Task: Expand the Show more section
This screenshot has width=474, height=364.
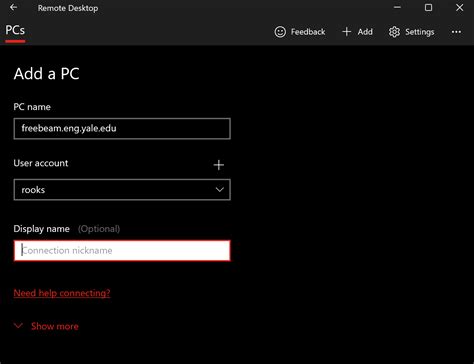Action: click(x=46, y=326)
